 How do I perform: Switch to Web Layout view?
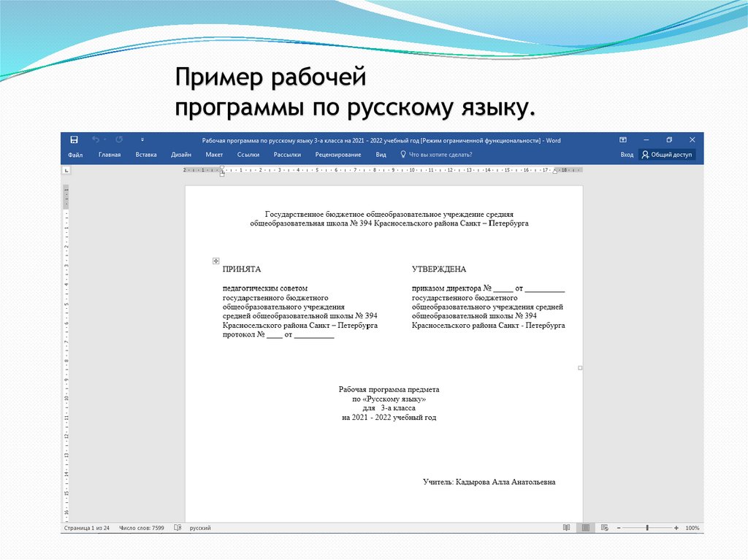coord(603,528)
